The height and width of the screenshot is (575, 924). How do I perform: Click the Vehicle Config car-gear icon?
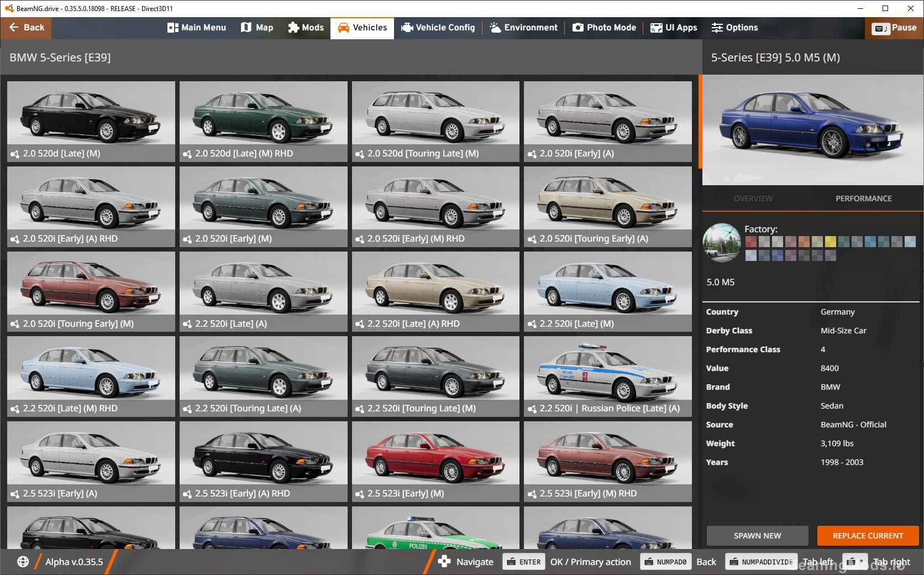pyautogui.click(x=407, y=28)
